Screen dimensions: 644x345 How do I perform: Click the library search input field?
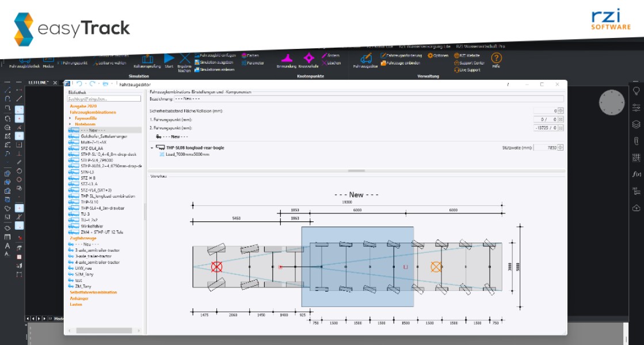(104, 99)
